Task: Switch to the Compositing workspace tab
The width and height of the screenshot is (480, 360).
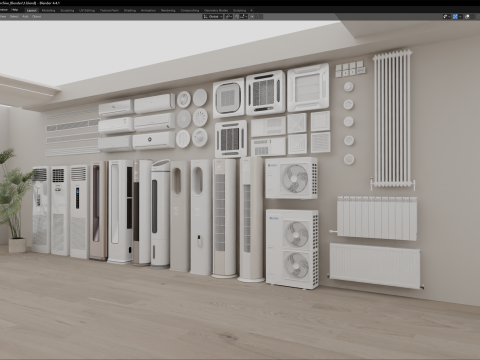Action: tap(190, 10)
